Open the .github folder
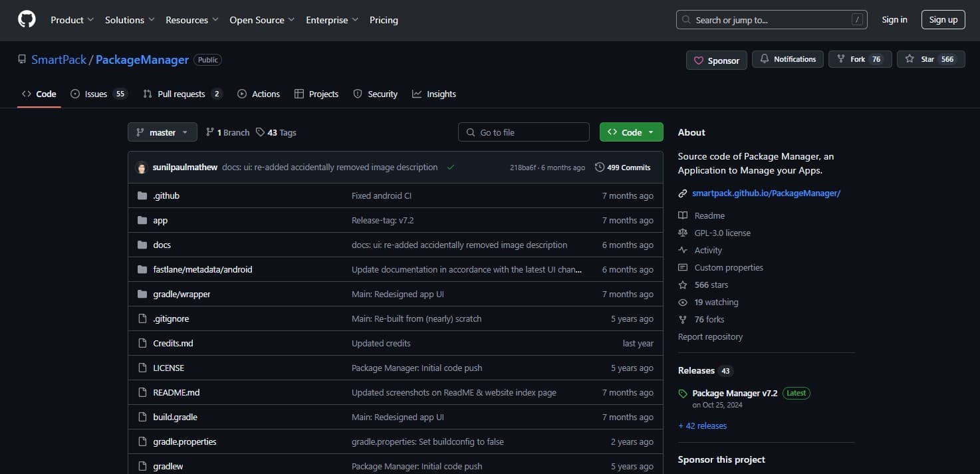Image resolution: width=980 pixels, height=474 pixels. coord(166,195)
